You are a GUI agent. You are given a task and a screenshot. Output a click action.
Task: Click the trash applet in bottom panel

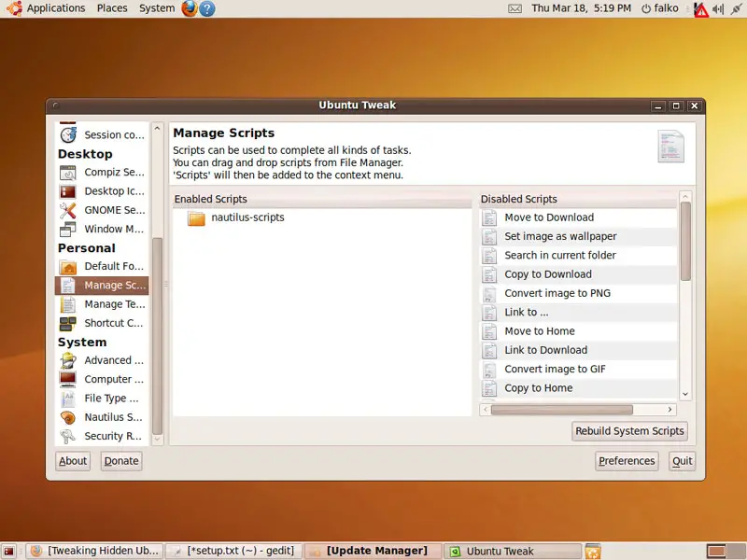pyautogui.click(x=593, y=552)
